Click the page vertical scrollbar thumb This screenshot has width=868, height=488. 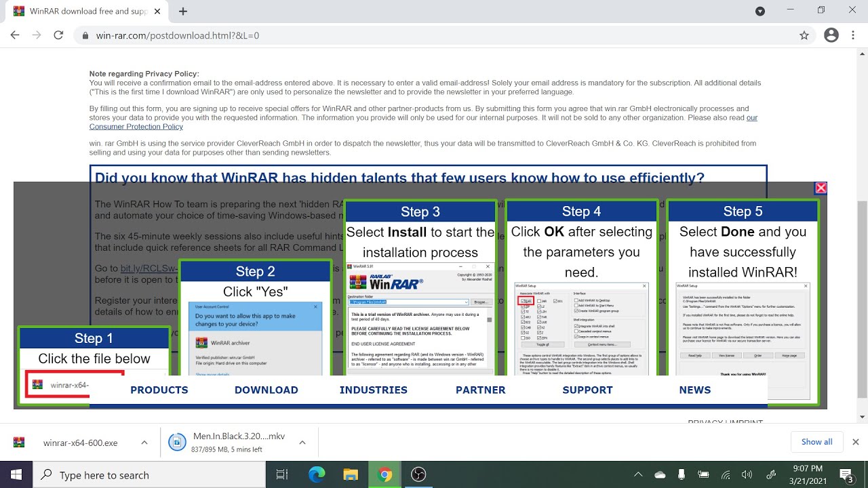tap(862, 299)
